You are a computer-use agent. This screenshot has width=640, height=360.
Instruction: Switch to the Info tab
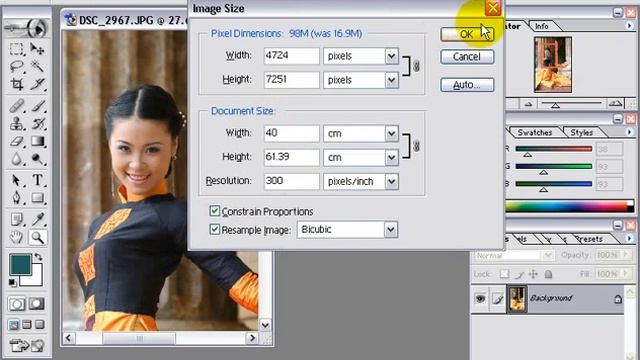click(542, 26)
